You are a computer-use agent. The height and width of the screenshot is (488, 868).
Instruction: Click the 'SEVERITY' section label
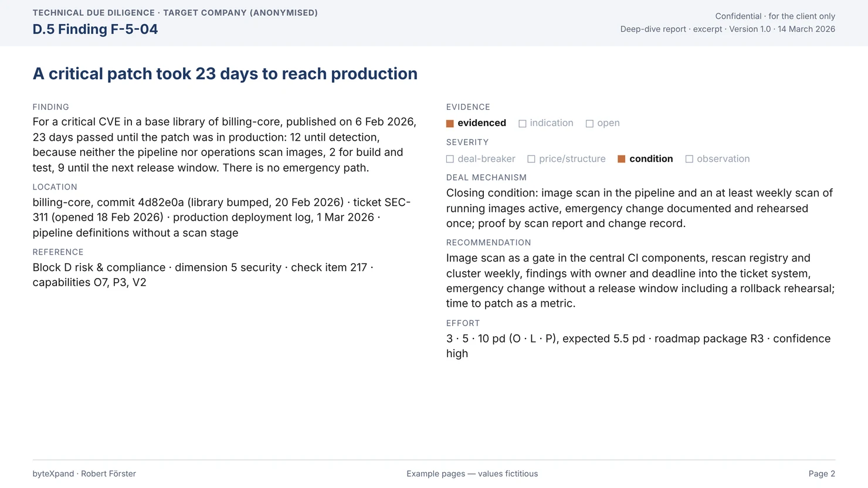tap(467, 143)
